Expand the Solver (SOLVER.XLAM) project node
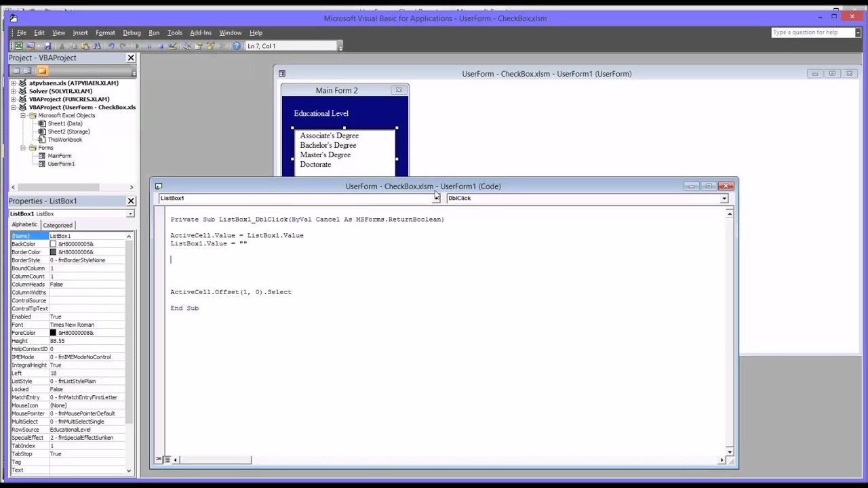This screenshot has height=488, width=868. [x=14, y=91]
